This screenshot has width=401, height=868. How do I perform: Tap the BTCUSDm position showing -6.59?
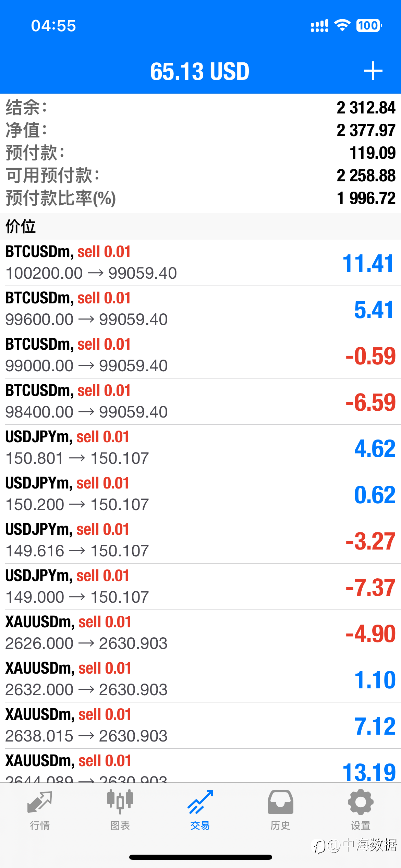[200, 401]
